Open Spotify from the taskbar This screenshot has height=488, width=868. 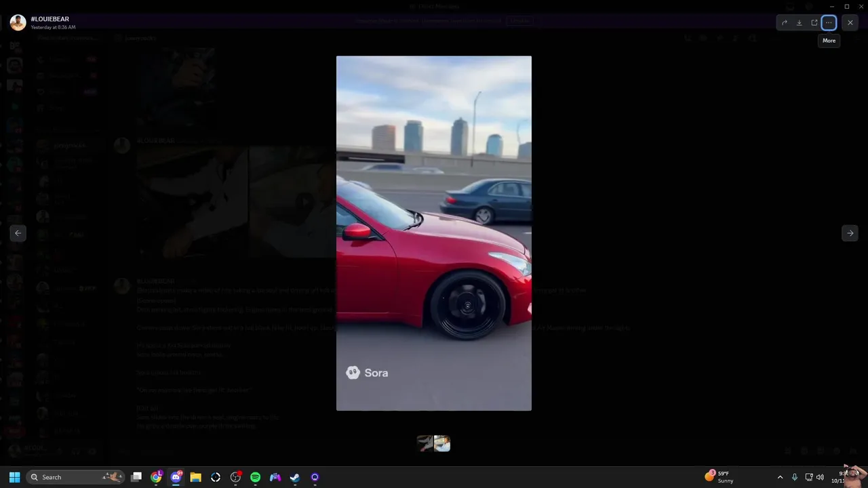pos(256,477)
